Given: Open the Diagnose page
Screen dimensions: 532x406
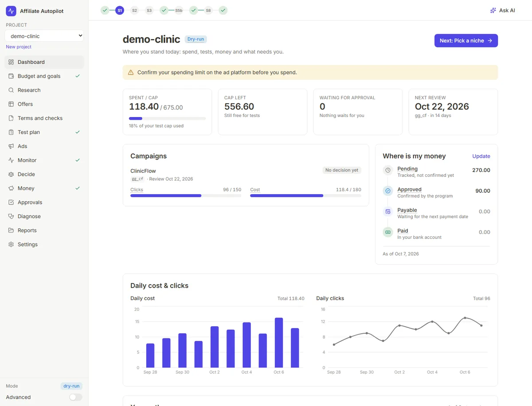Looking at the screenshot, I should tap(44, 216).
